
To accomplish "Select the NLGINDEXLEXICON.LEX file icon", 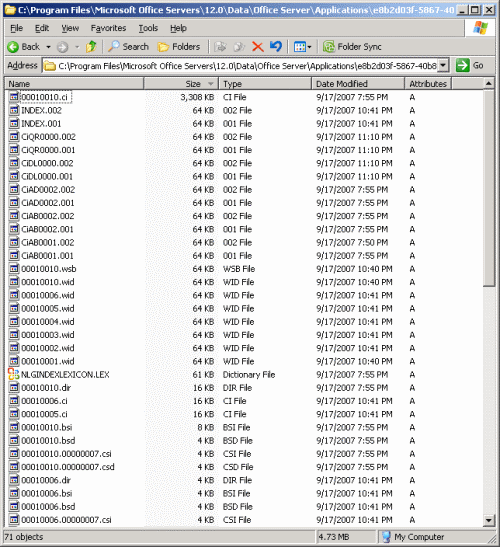I will (x=14, y=374).
